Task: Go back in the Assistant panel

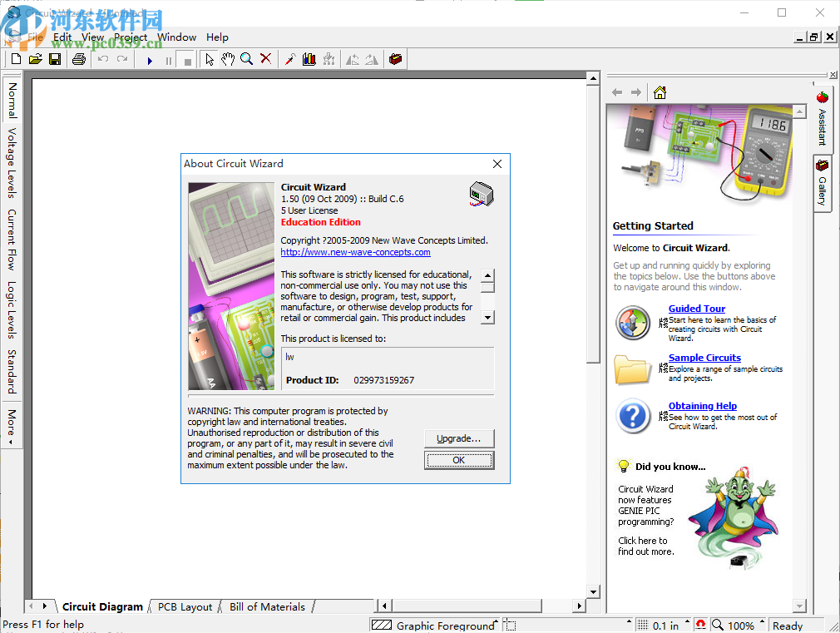Action: pyautogui.click(x=617, y=92)
